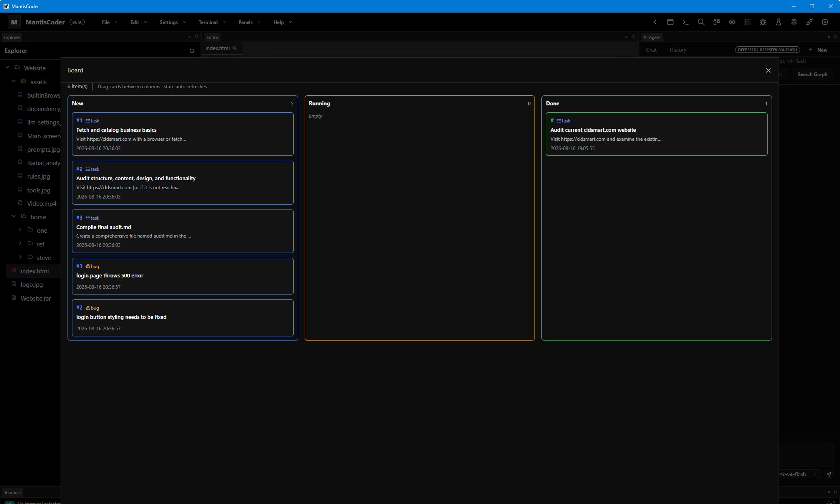Open the Terminal menu
840x504 pixels.
click(212, 22)
